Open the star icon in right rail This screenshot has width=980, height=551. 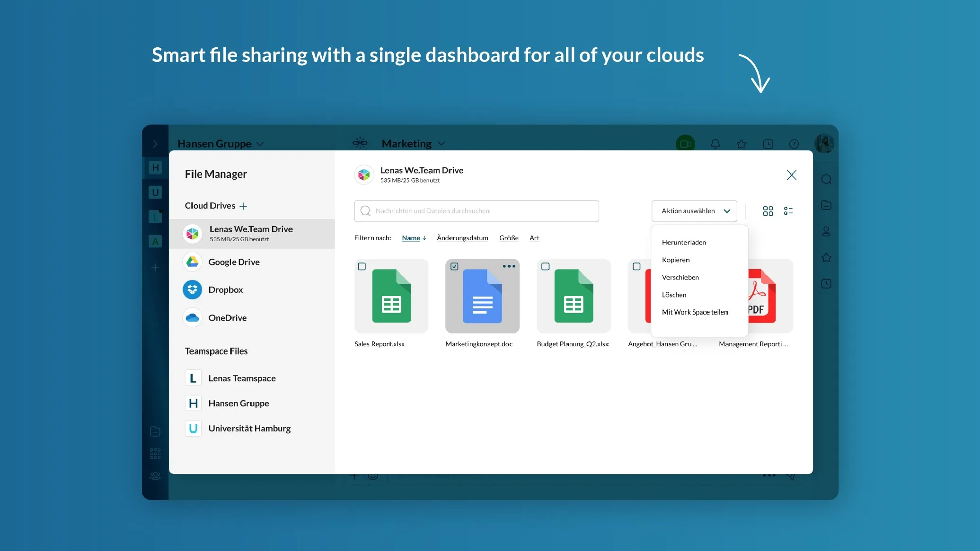[x=826, y=258]
